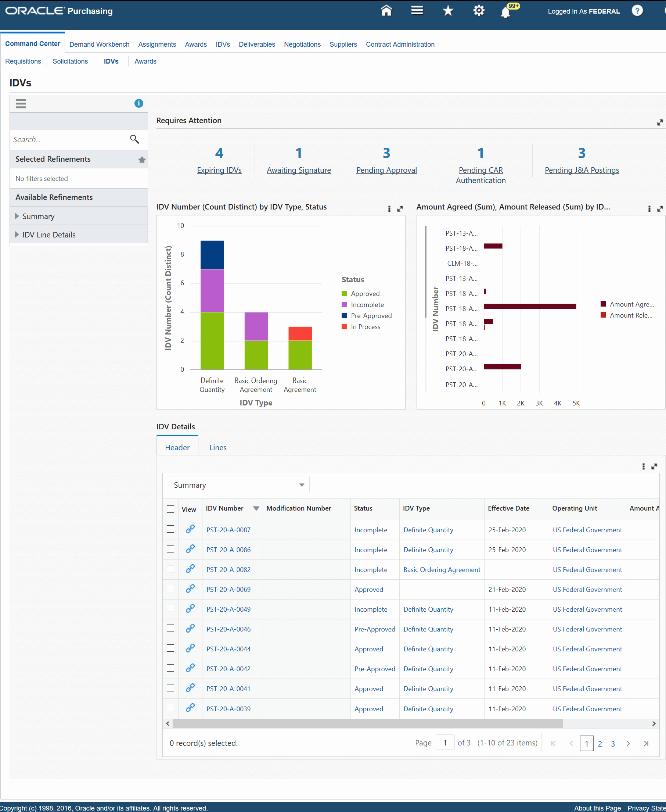This screenshot has height=812, width=666.
Task: Open the Contract Administration tab
Action: [x=400, y=44]
